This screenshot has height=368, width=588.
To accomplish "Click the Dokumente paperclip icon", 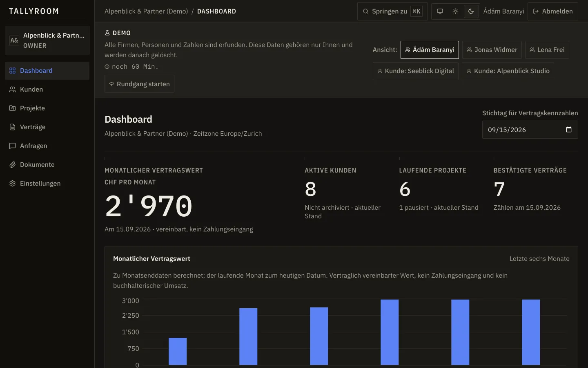I will pyautogui.click(x=13, y=165).
